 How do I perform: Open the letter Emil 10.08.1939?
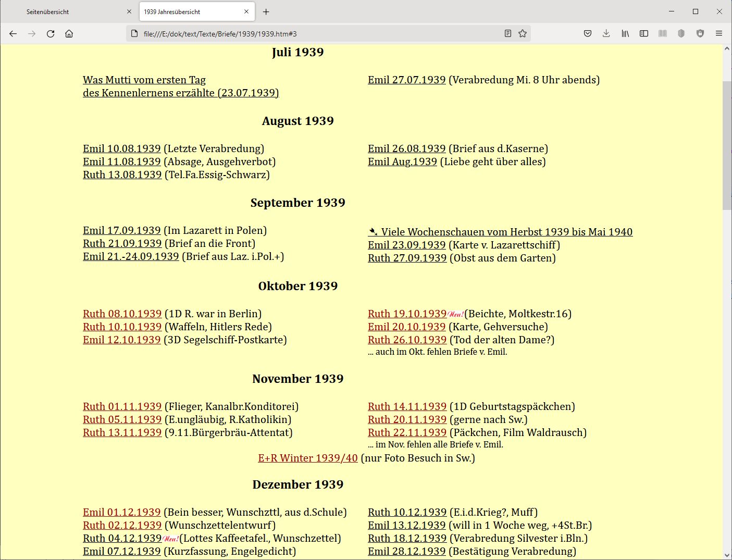coord(121,148)
